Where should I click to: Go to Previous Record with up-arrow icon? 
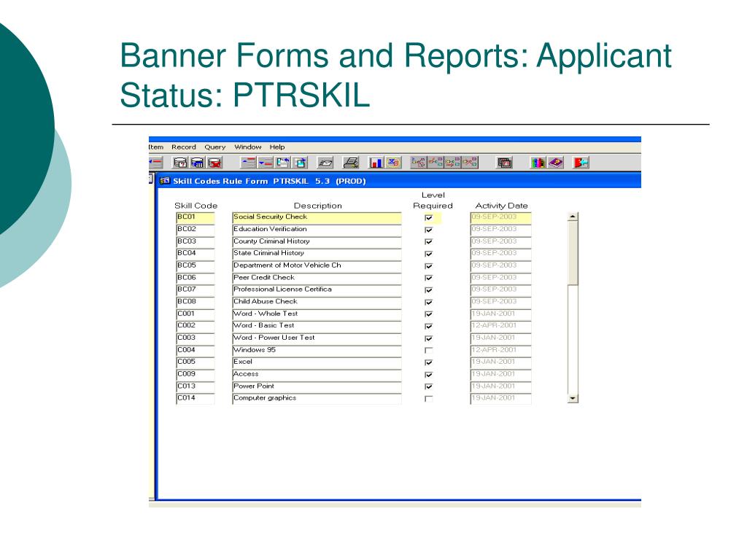tap(249, 163)
